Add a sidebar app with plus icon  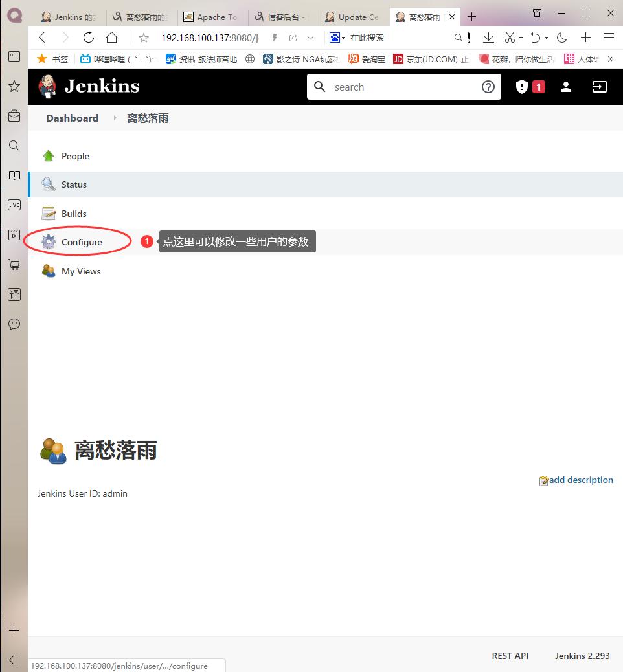pos(14,631)
